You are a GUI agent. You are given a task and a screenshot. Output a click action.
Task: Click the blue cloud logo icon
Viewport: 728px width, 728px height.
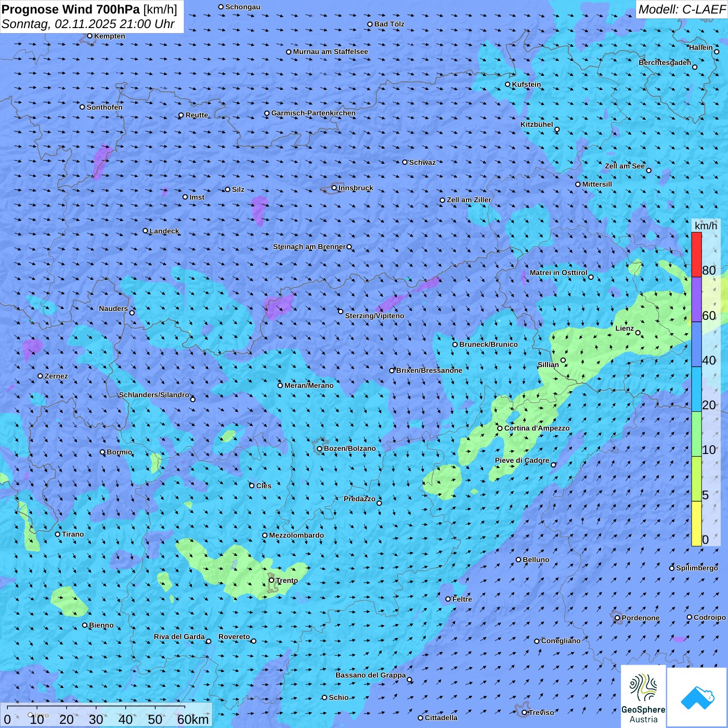tap(697, 697)
